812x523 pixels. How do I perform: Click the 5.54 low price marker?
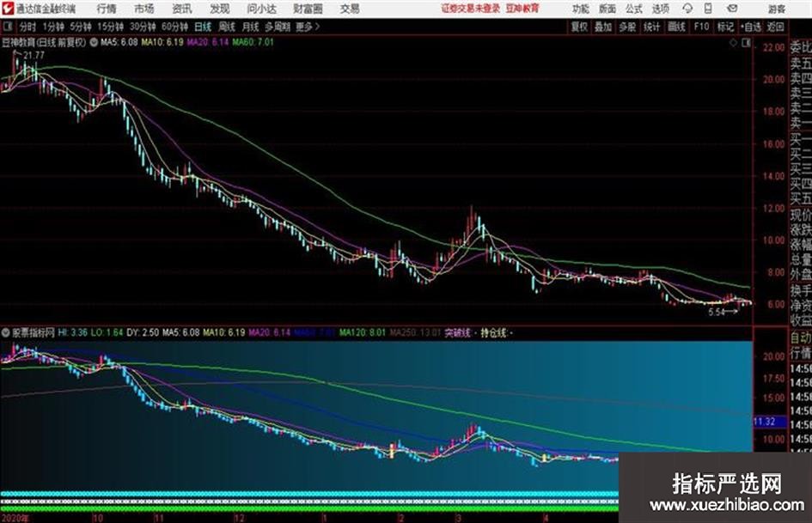717,312
